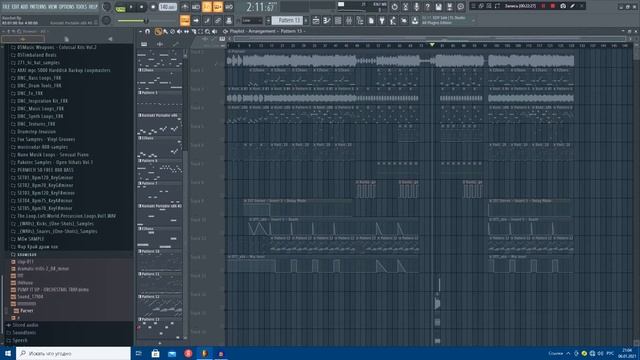Click the plus button next to Pattern 13

pos(306,20)
